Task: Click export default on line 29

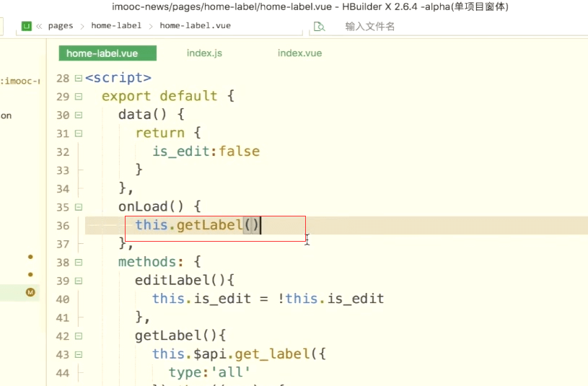Action: pos(159,96)
